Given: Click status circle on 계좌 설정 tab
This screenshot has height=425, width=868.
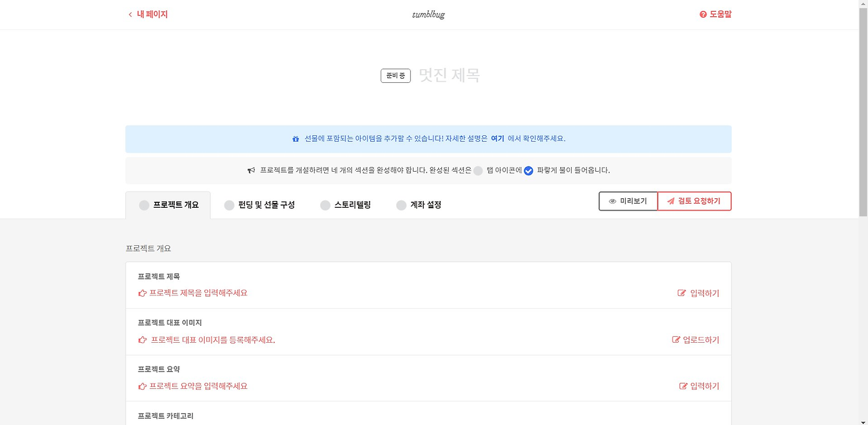Looking at the screenshot, I should [401, 205].
